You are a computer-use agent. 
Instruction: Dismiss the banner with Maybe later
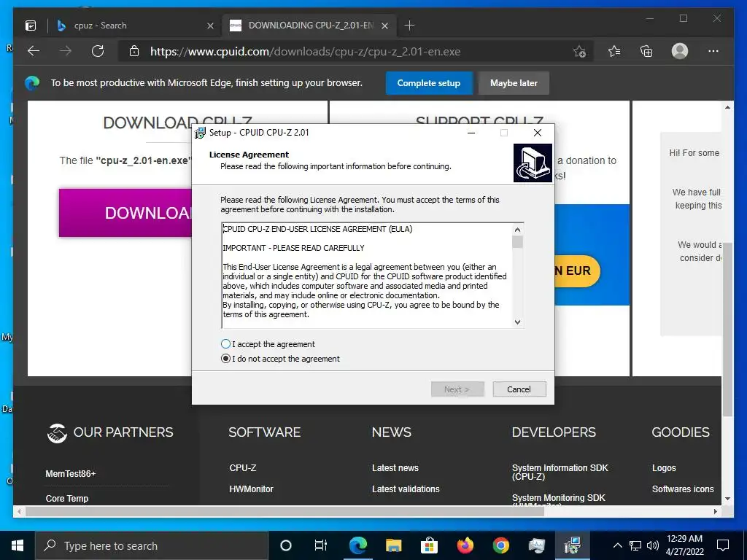pos(514,83)
